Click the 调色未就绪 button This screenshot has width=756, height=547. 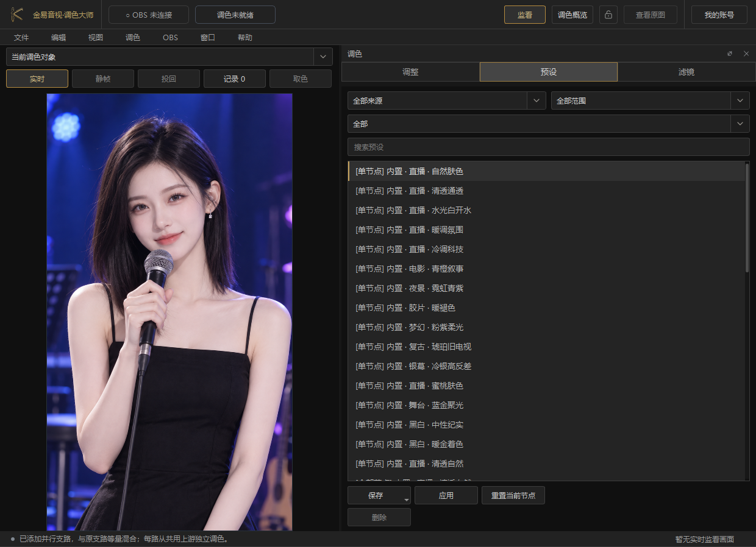(x=235, y=15)
